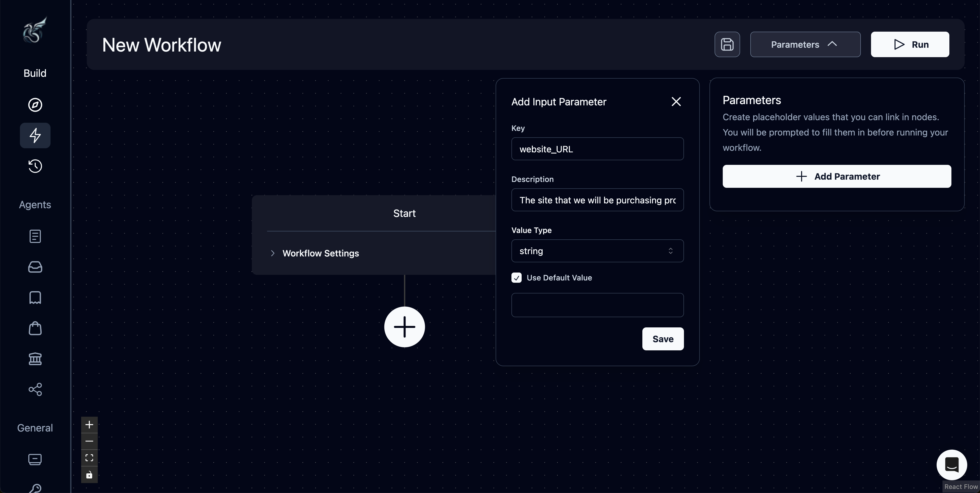Click the bookmark icon in the sidebar
The width and height of the screenshot is (980, 493).
[x=35, y=298]
